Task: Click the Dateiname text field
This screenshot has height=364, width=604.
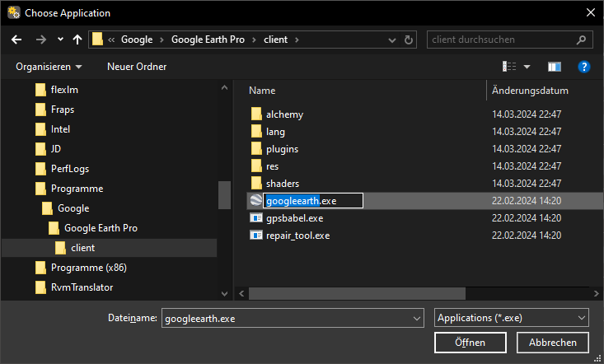Action: (287, 319)
